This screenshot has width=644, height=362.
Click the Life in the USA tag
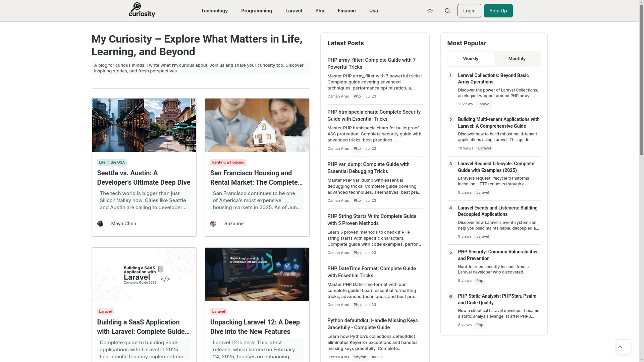112,162
